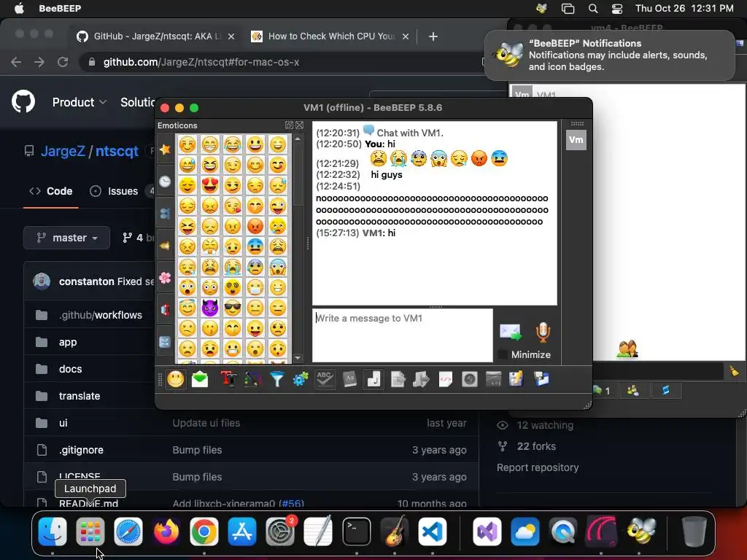Screen dimensions: 747x560
Task: Select the bell emoticon category
Action: pyautogui.click(x=165, y=246)
